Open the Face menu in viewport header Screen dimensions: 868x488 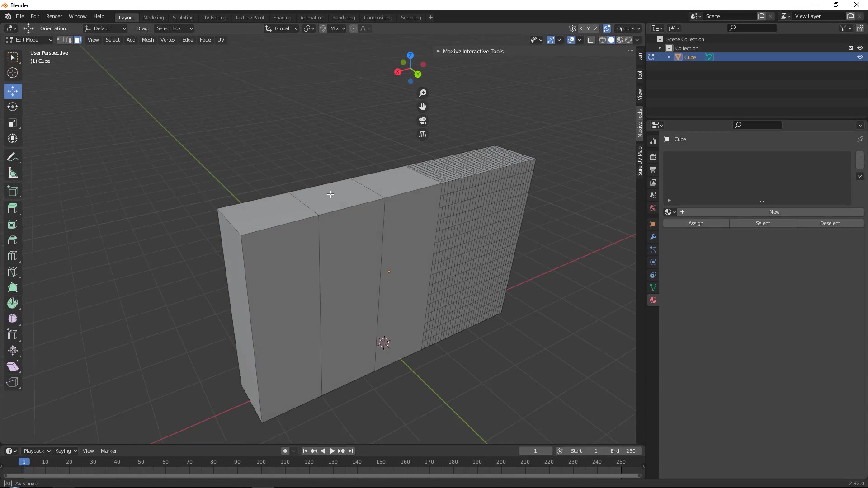205,40
